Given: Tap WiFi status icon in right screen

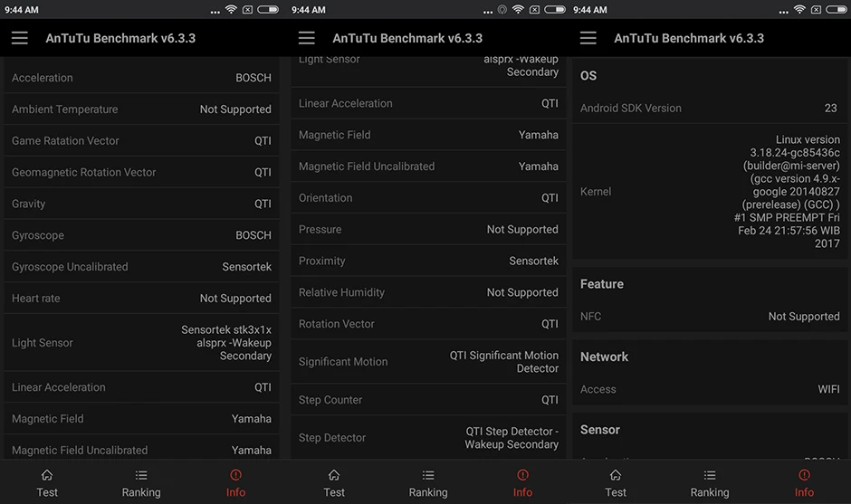Looking at the screenshot, I should click(x=799, y=9).
